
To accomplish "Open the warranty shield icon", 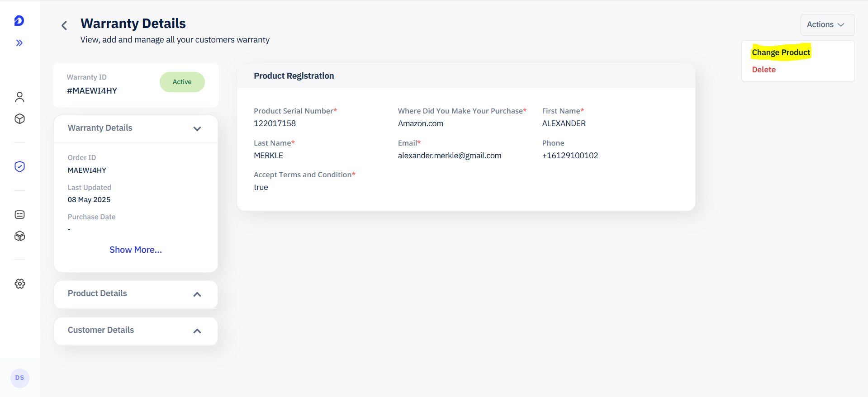I will point(19,167).
